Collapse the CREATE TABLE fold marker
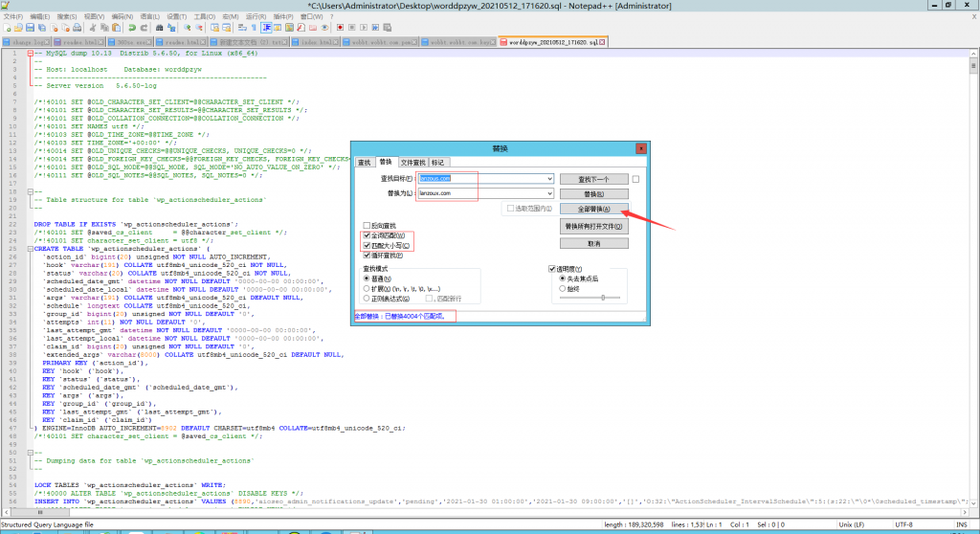Viewport: 980px width, 534px height. coord(30,251)
